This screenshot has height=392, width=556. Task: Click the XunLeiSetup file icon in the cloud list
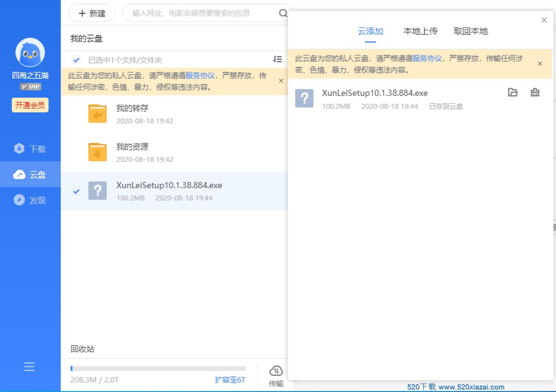click(x=97, y=191)
